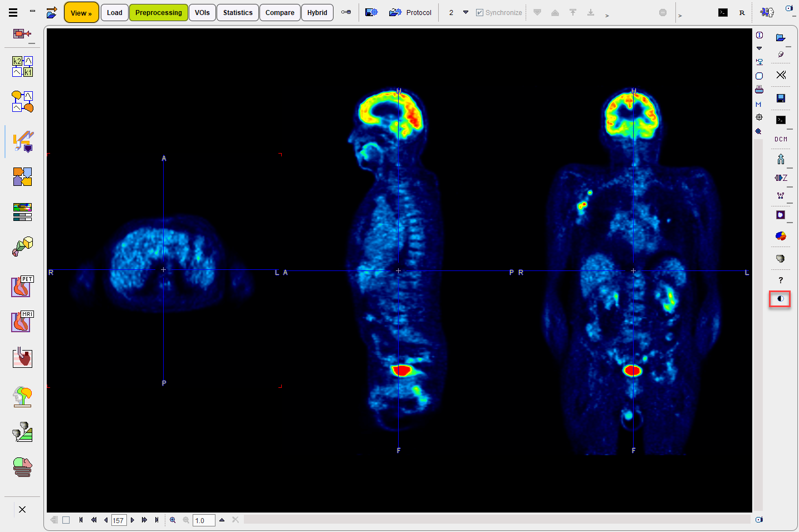Viewport: 799px width, 532px height.
Task: Click the layout icon at bottom-right corner
Action: [759, 519]
